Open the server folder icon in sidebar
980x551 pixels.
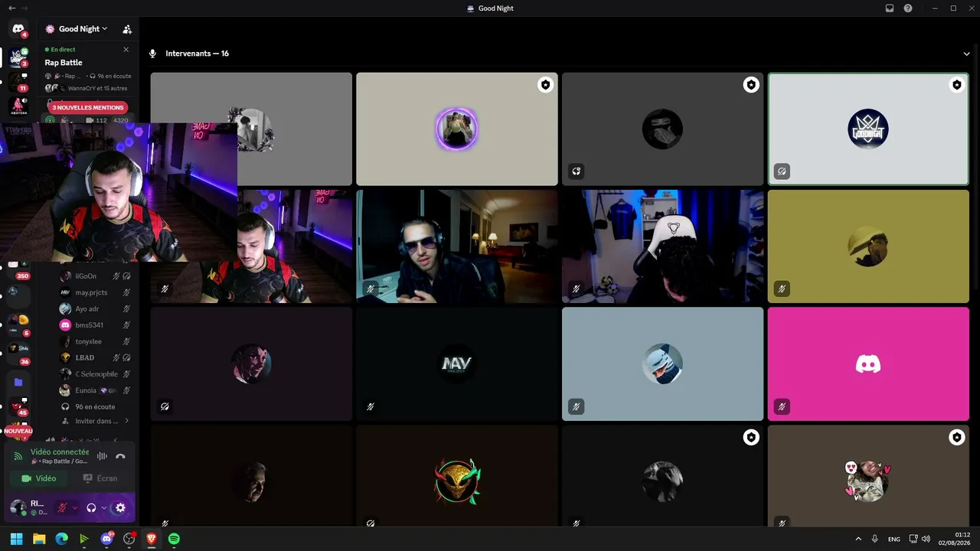(x=18, y=382)
